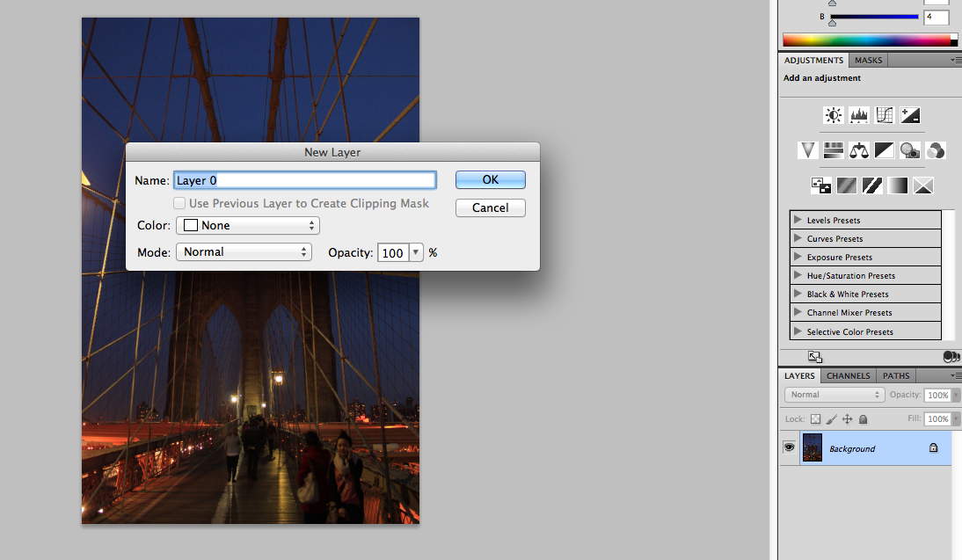This screenshot has width=962, height=560.
Task: Open the Color dropdown in New Layer dialog
Action: coord(247,225)
